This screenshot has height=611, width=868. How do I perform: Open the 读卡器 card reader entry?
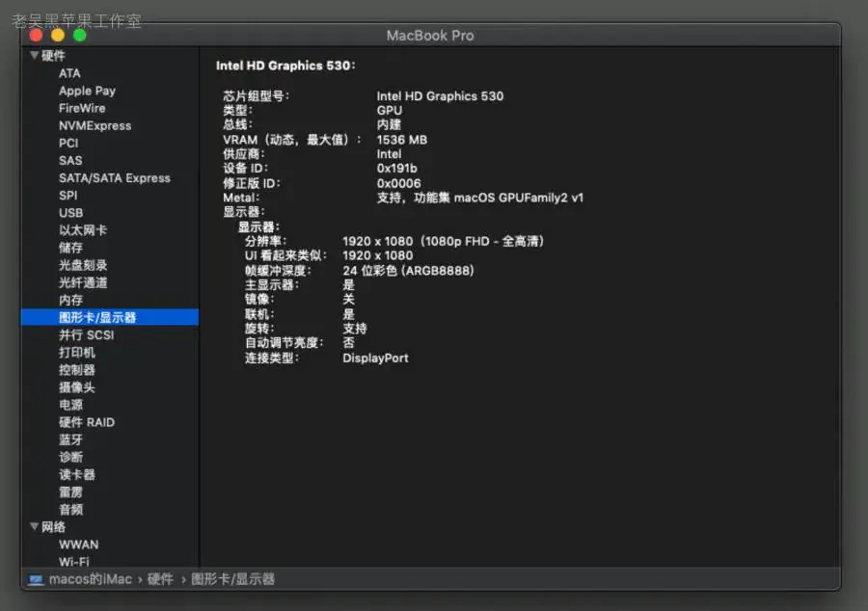pos(77,474)
